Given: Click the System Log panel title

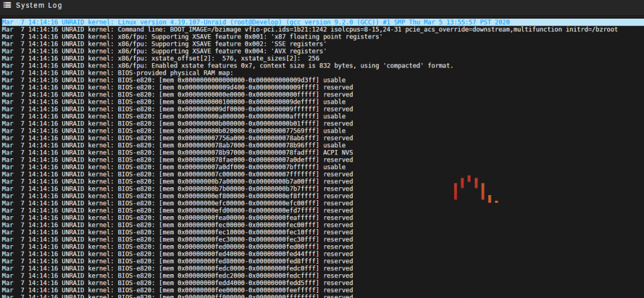Looking at the screenshot, I should click(x=39, y=5).
